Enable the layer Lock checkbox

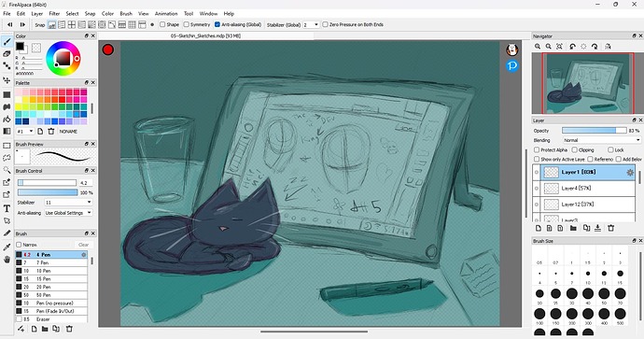tap(610, 150)
